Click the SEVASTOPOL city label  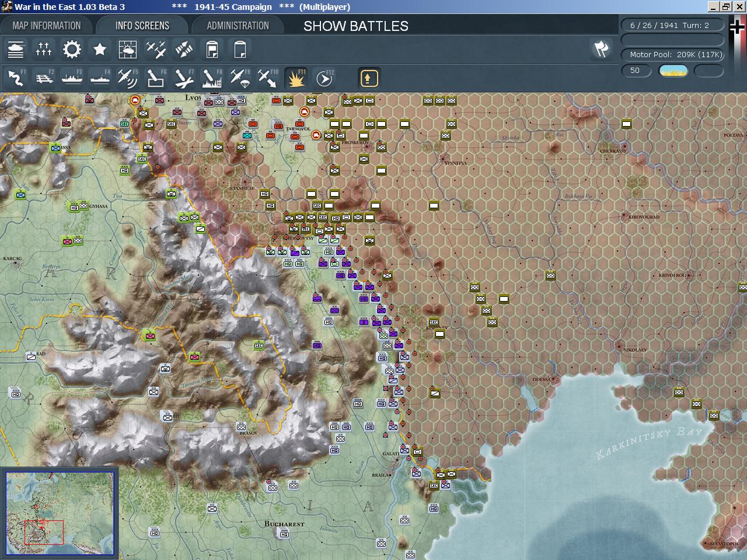pyautogui.click(x=724, y=544)
